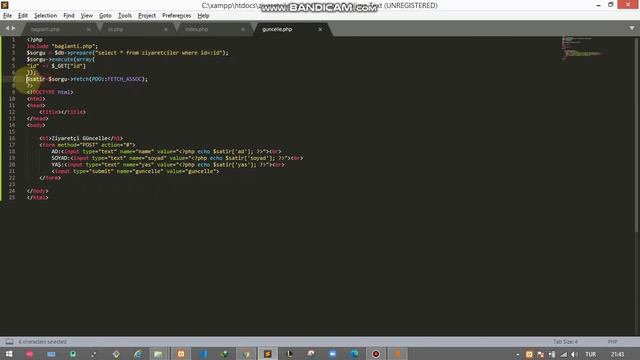Open the PHP syntax selector

(612, 342)
